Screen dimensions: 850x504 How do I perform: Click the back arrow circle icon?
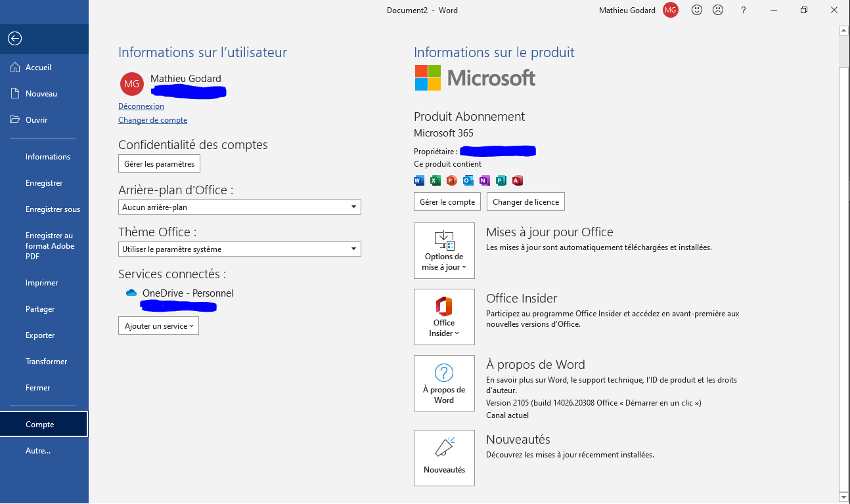[14, 39]
